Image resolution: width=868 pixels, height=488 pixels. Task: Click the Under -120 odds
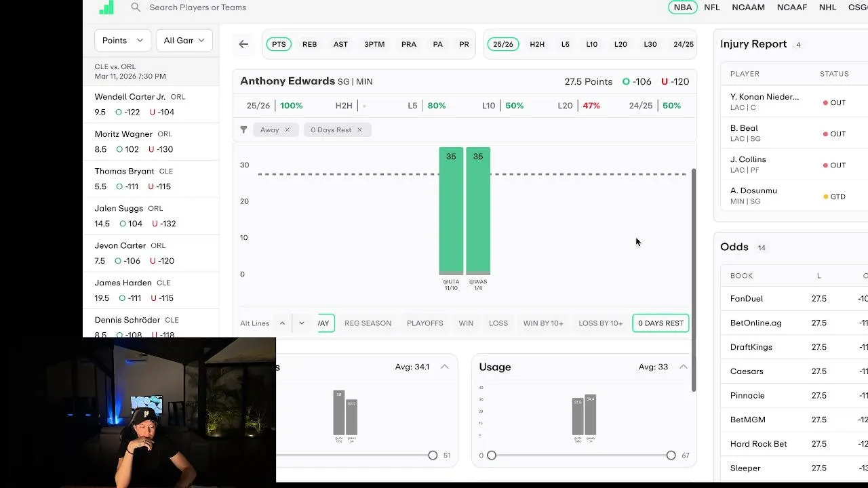[675, 81]
